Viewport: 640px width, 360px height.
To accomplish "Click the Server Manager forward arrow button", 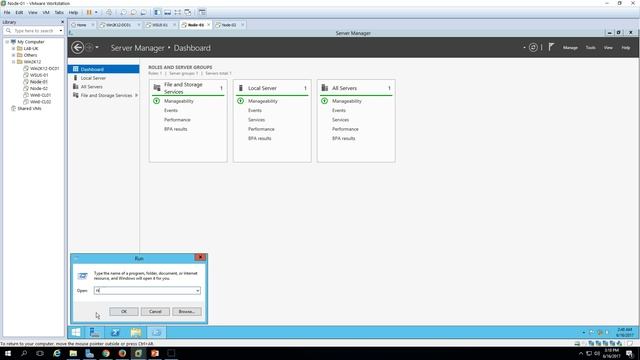I will click(89, 48).
